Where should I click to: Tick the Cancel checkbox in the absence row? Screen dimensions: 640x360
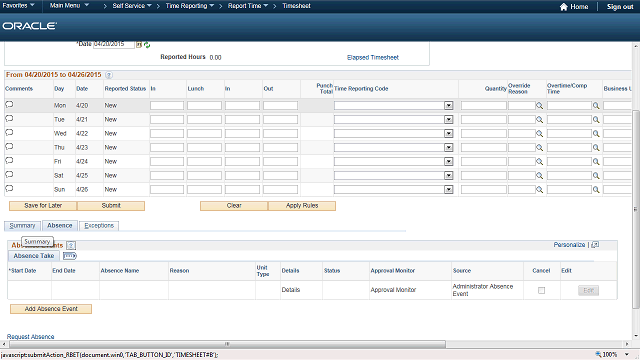[x=541, y=290]
